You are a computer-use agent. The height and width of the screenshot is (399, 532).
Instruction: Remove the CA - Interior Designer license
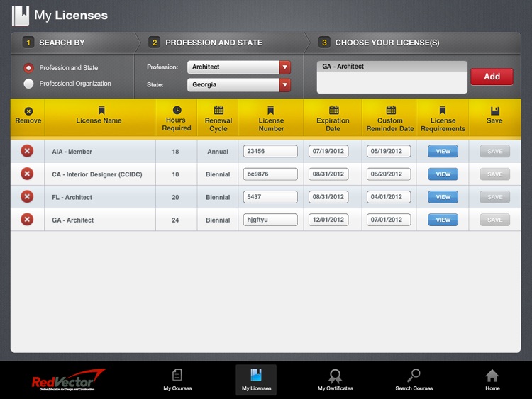click(x=27, y=174)
